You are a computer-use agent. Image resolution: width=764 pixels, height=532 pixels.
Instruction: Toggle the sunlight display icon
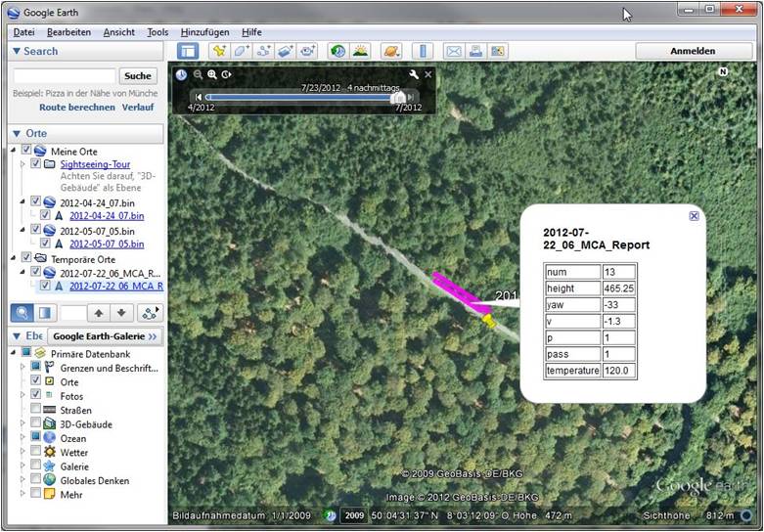click(360, 51)
